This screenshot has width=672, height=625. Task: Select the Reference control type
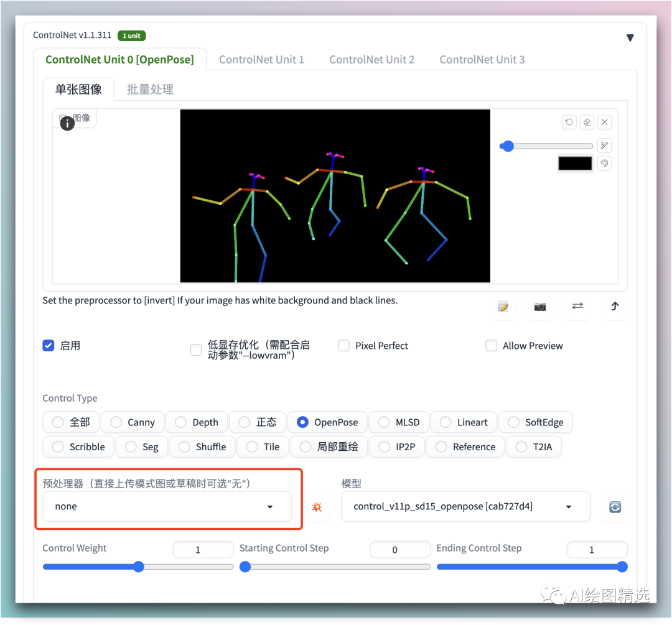(465, 447)
